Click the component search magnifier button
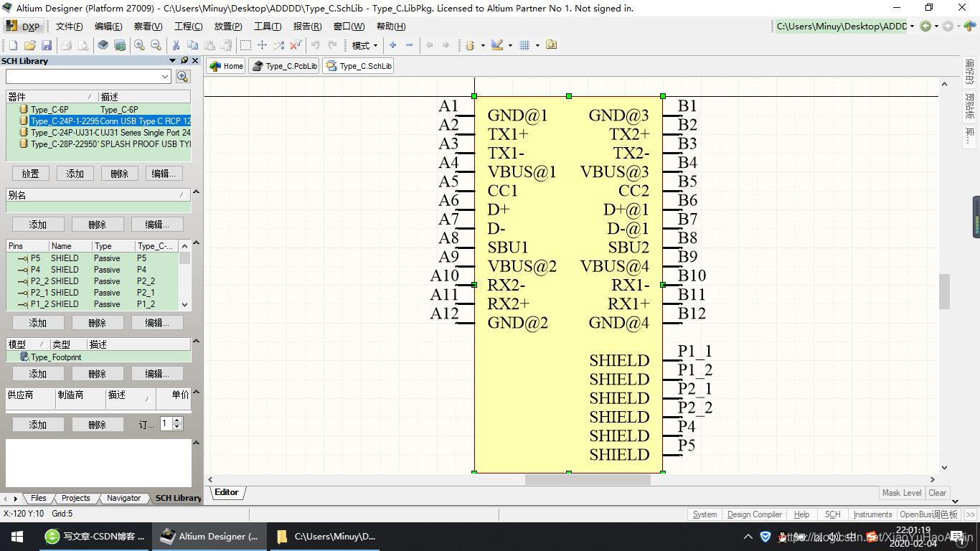Screen dimensions: 980x551 pyautogui.click(x=183, y=76)
